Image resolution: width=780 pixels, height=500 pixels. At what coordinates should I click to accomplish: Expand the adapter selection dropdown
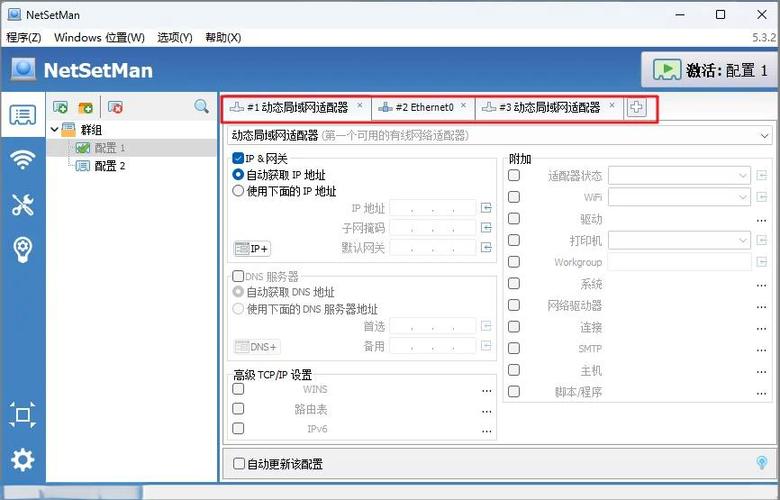coord(764,135)
